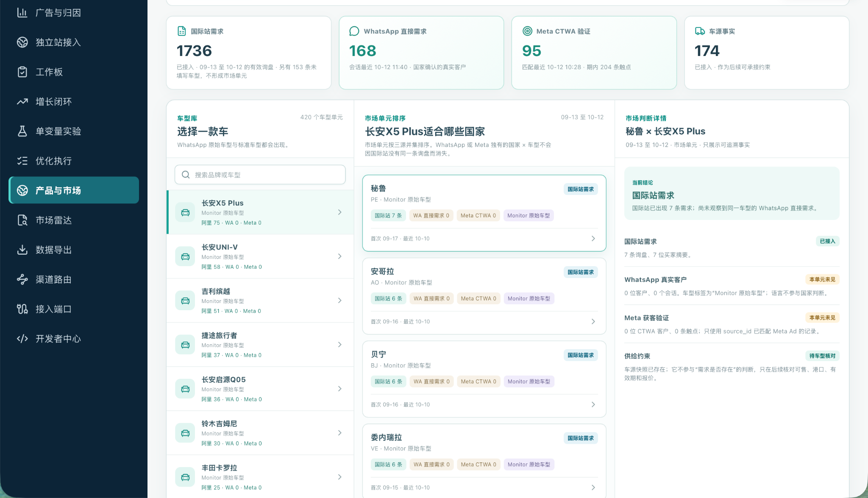Select the 长安启源Q05 car model
Viewport: 868px width, 498px height.
pyautogui.click(x=260, y=389)
